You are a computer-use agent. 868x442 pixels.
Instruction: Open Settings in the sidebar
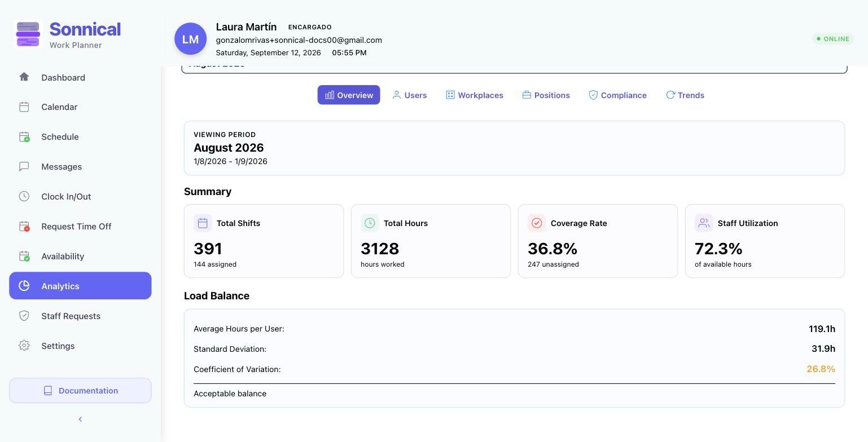click(80, 346)
